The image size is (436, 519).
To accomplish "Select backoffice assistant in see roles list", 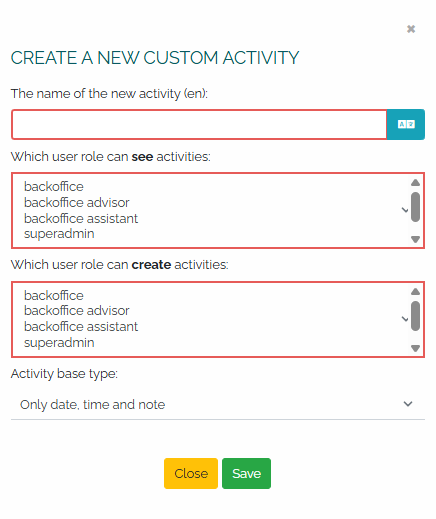I will click(x=81, y=219).
